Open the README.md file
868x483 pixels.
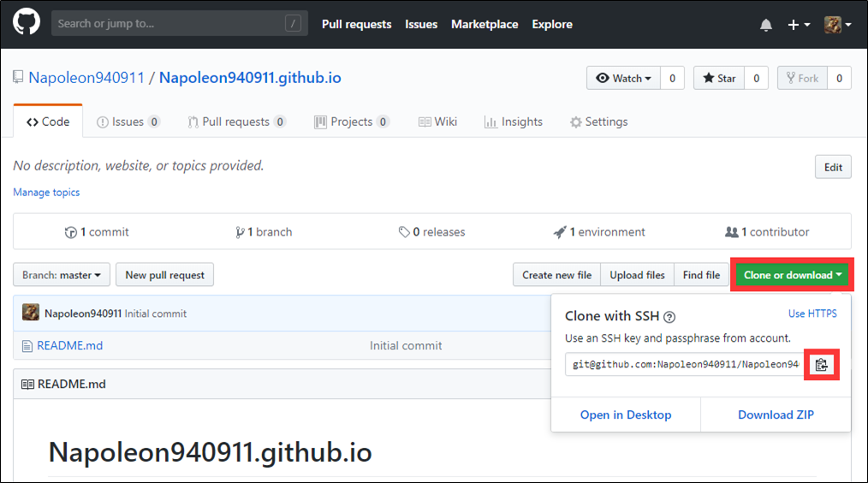[69, 346]
